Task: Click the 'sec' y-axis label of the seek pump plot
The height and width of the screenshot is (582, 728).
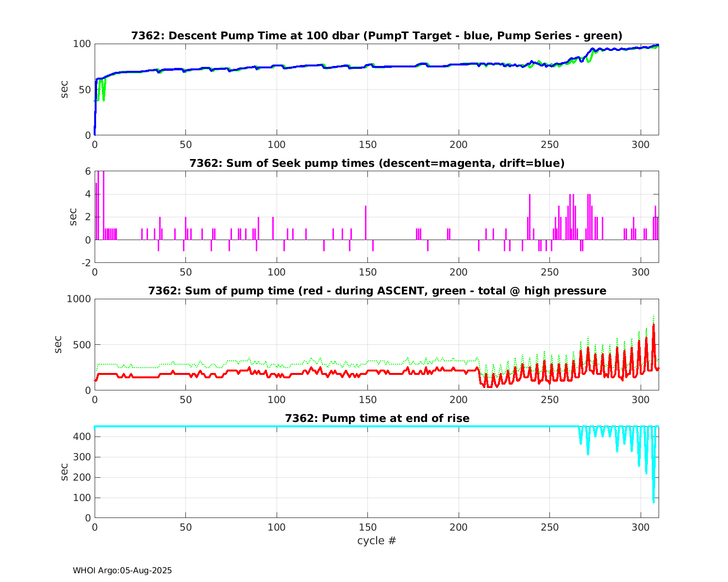Action: pos(73,217)
